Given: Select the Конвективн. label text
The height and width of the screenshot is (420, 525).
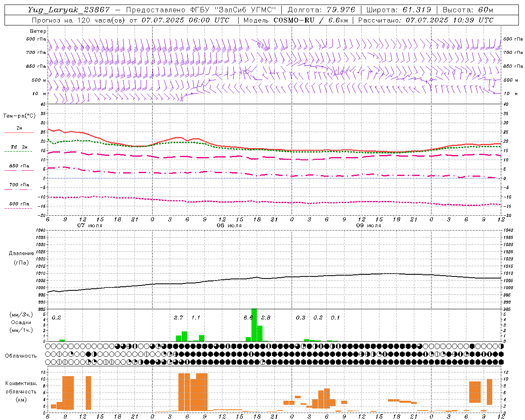Looking at the screenshot, I should 21,383.
